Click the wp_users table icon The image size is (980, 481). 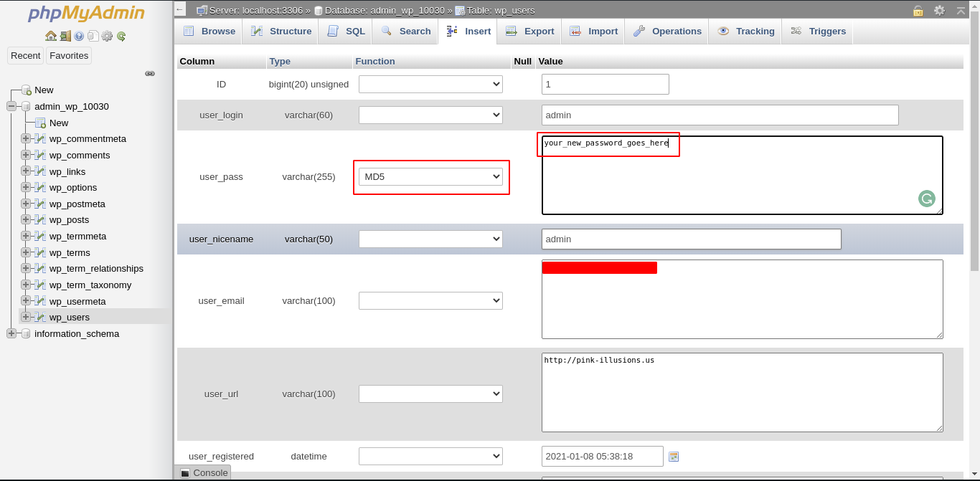click(40, 317)
